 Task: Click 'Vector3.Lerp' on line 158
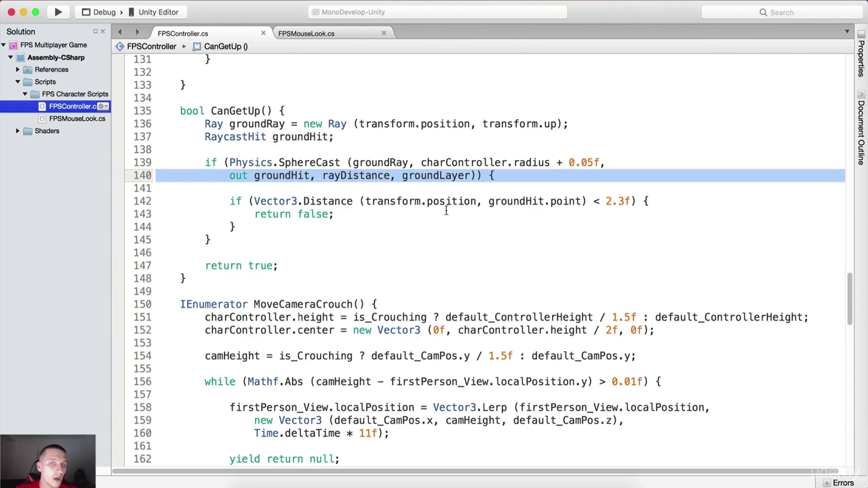tap(470, 407)
